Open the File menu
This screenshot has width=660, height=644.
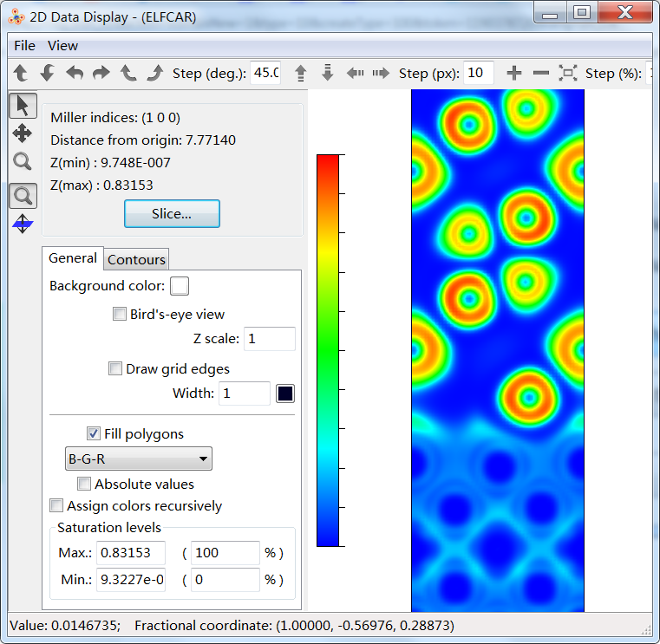25,45
